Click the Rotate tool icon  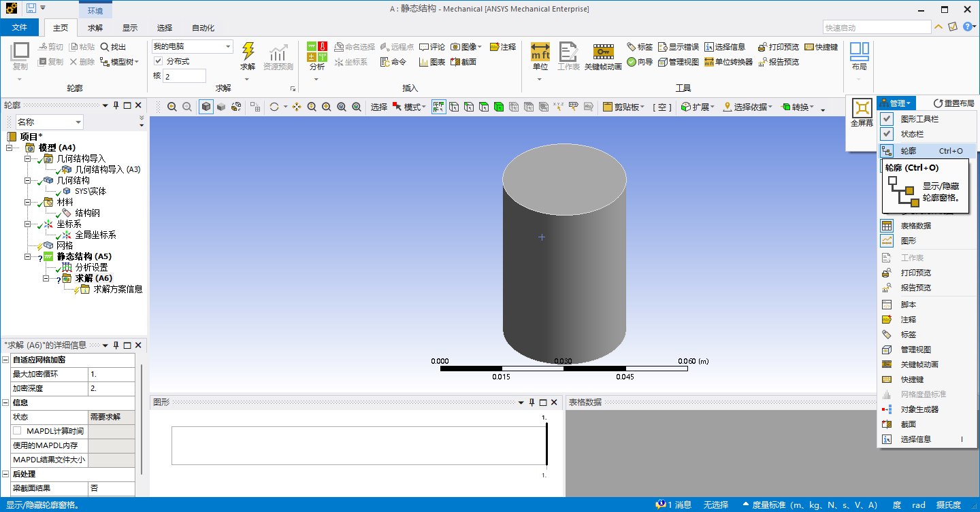point(274,107)
